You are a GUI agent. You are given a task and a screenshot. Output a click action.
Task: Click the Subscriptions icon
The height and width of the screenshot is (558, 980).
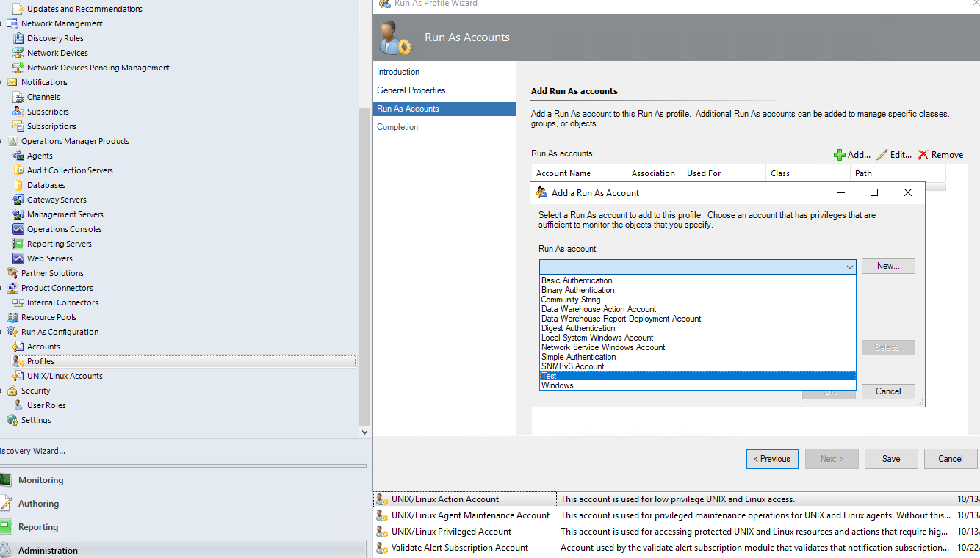point(19,126)
